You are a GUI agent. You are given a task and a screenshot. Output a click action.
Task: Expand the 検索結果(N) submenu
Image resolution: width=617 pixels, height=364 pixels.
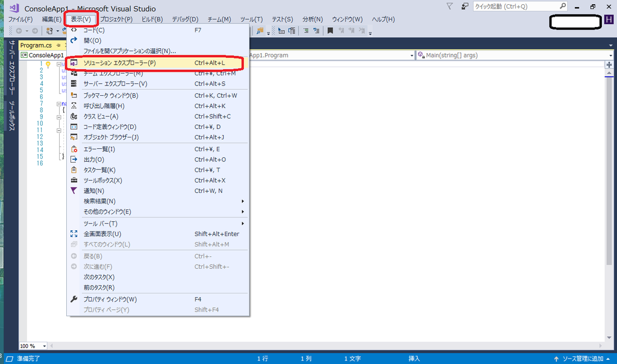pos(158,201)
